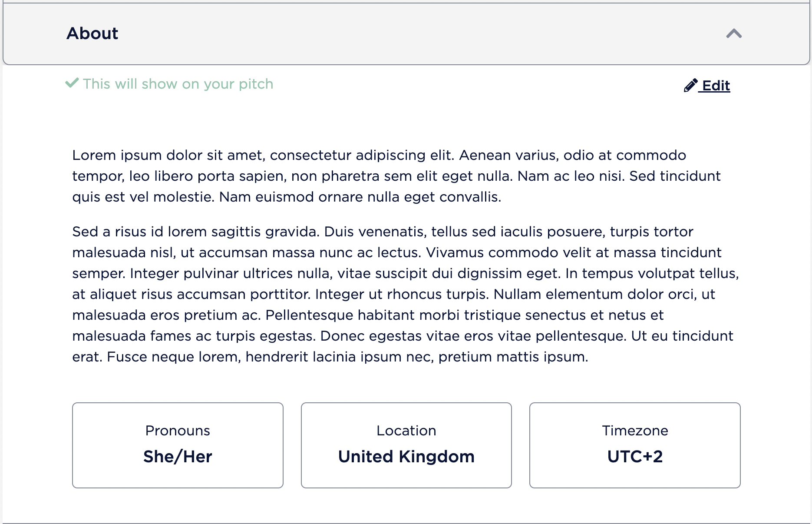Click the pencil icon beside Edit
Screen dimensions: 812x524
[x=690, y=86]
